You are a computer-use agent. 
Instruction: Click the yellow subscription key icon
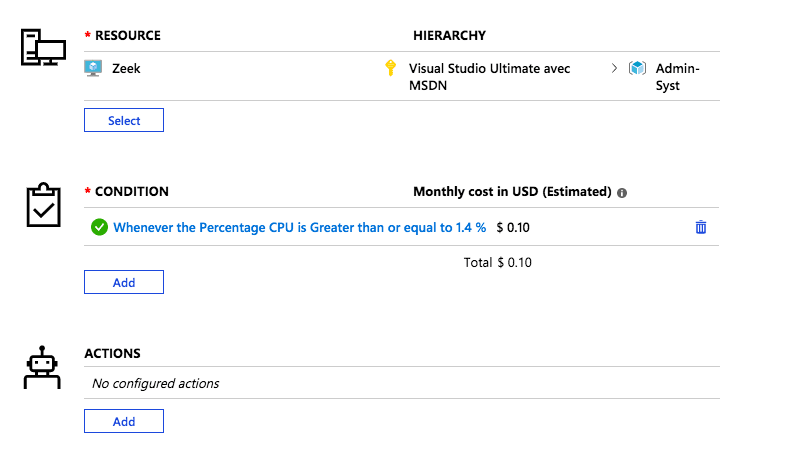[391, 69]
